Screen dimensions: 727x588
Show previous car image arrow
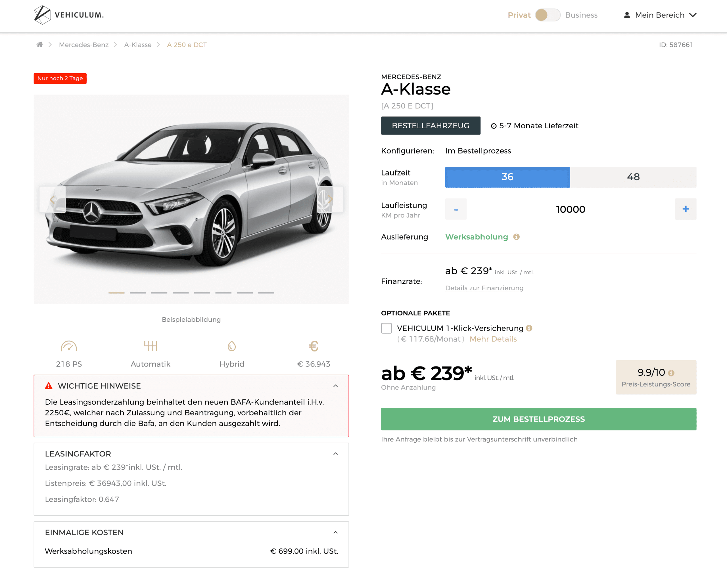coord(53,200)
